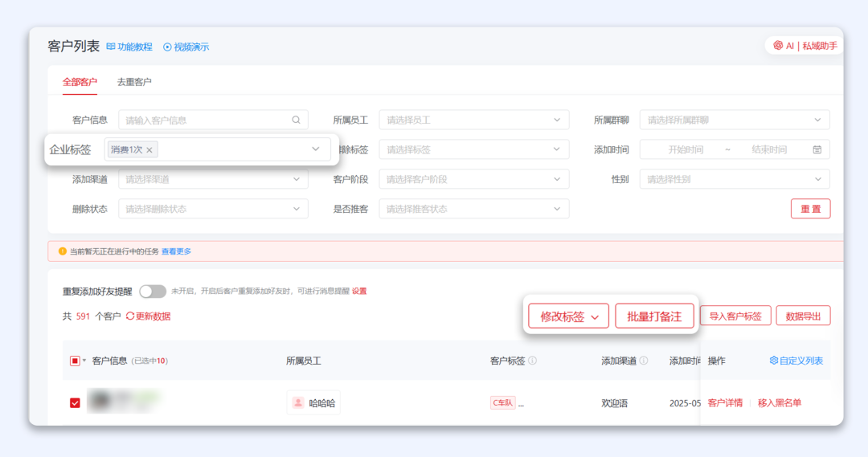This screenshot has height=457, width=868.
Task: Click the info icon beside 添加渠道 column
Action: point(644,361)
